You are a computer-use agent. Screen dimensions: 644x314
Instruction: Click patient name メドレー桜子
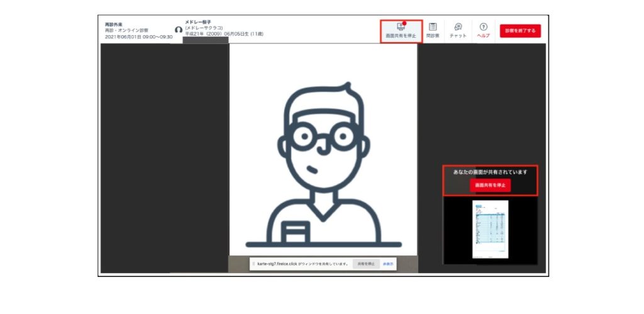coord(198,22)
